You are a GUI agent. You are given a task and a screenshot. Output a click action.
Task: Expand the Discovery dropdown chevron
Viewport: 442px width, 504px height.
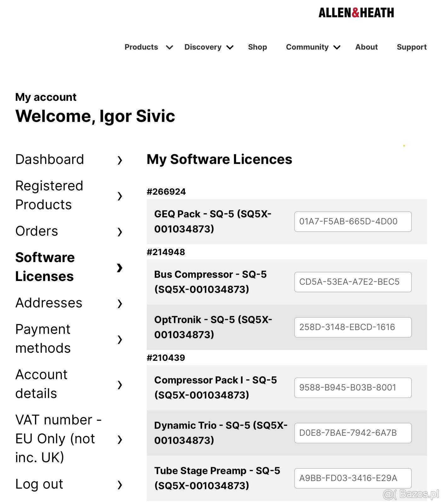point(230,47)
